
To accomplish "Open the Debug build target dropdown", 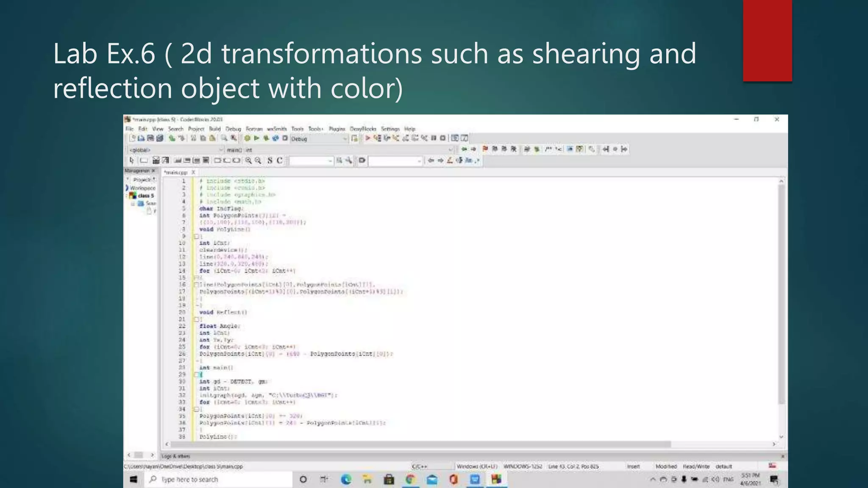I will pos(344,139).
